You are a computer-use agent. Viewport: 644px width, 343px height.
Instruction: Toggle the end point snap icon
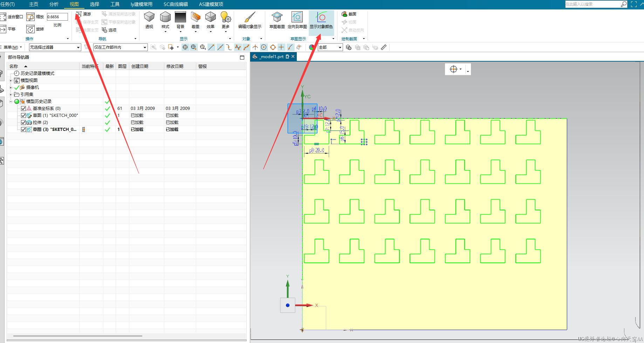coord(211,47)
